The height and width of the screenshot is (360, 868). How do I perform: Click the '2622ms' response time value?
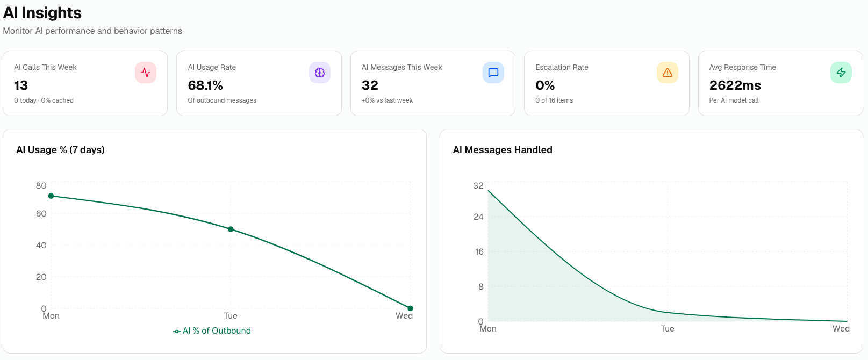(x=735, y=85)
